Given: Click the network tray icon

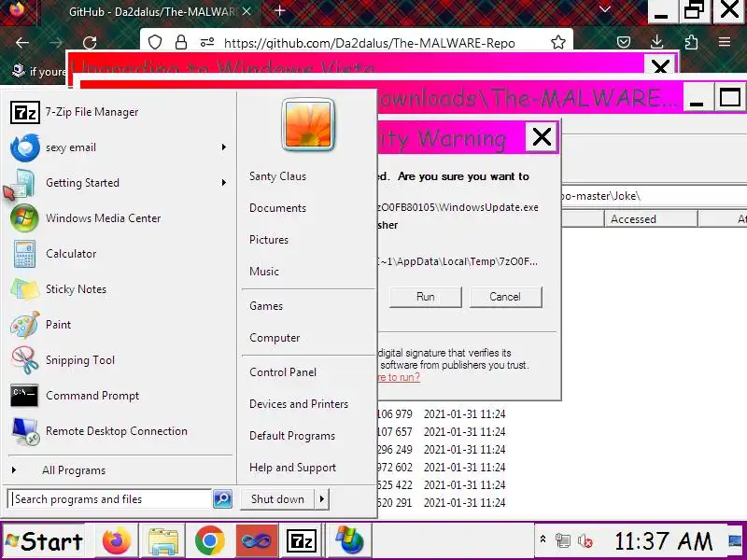Looking at the screenshot, I should [x=563, y=540].
